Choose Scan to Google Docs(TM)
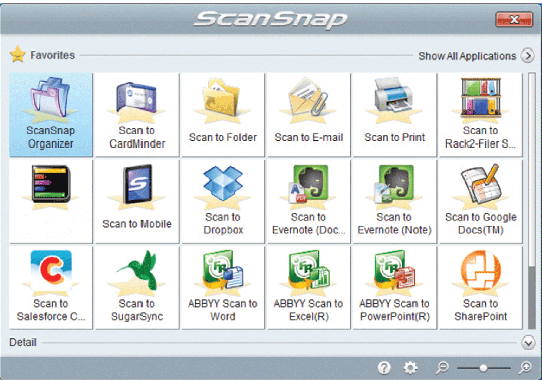Screen dimensions: 542x380 480,201
